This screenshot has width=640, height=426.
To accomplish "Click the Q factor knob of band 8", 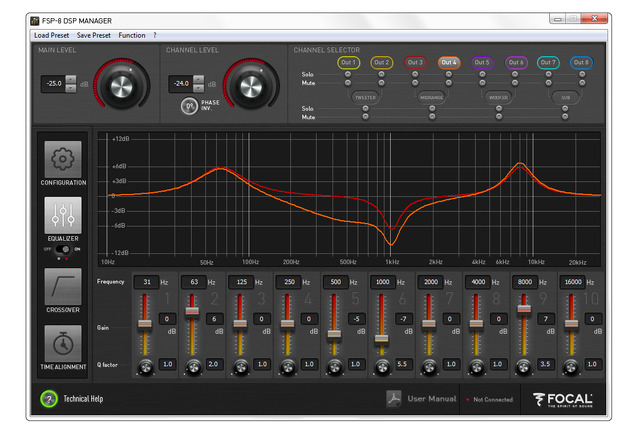I will [476, 367].
